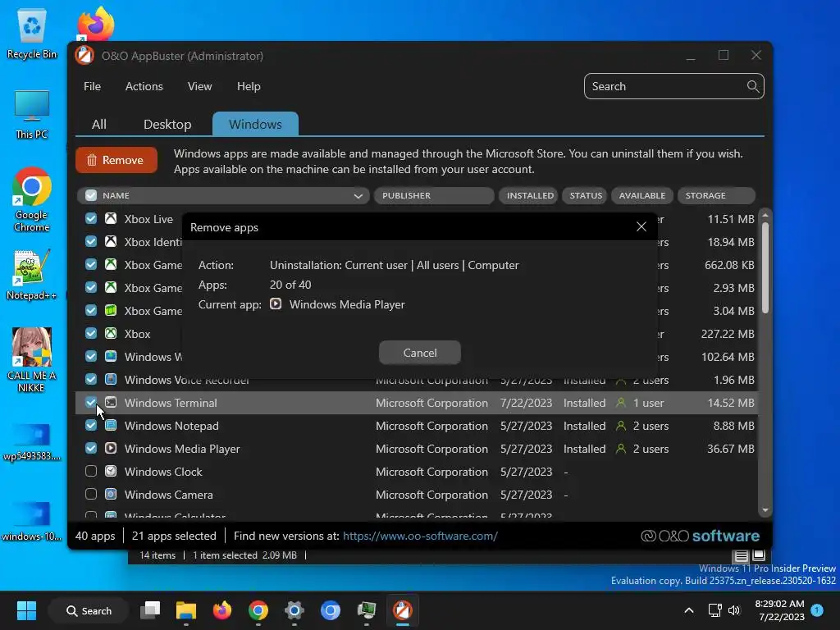Open Firefox from the taskbar
This screenshot has width=840, height=630.
click(221, 610)
